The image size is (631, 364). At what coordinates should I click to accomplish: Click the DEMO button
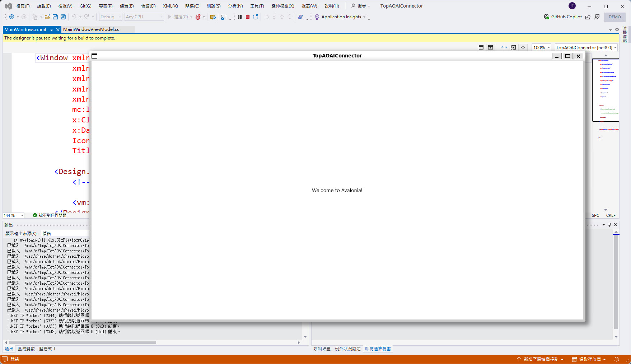click(615, 17)
